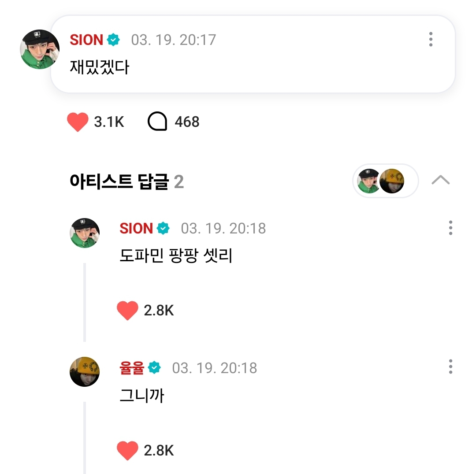Open three-dot menu on SION's reply
The image size is (476, 474).
(450, 228)
